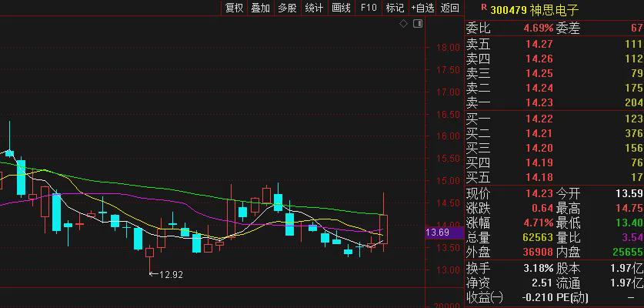
Task: Click stock name 神思电子
Action: click(x=554, y=10)
